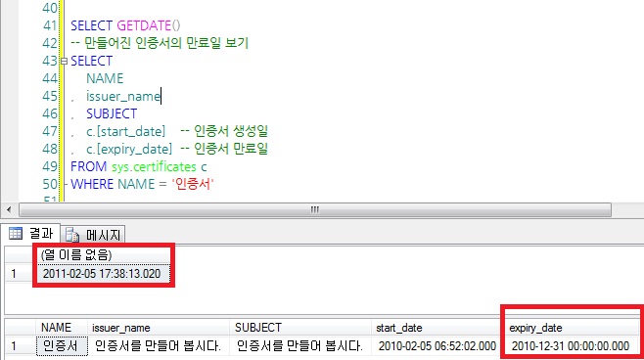Screen dimensions: 644x360
Task: Select the 인증서 cell in NAME column
Action: pyautogui.click(x=62, y=346)
